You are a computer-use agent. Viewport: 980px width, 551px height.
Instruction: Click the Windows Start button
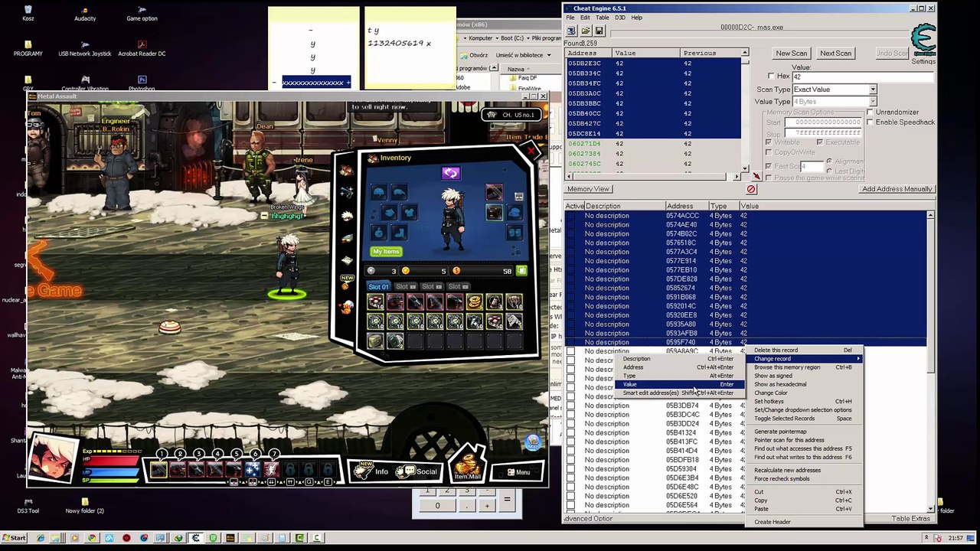[15, 538]
